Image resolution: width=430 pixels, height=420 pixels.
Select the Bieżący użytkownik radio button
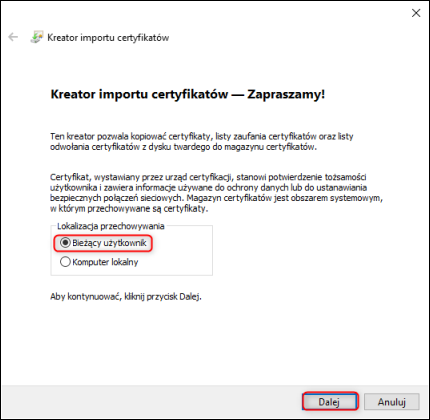[x=65, y=243]
